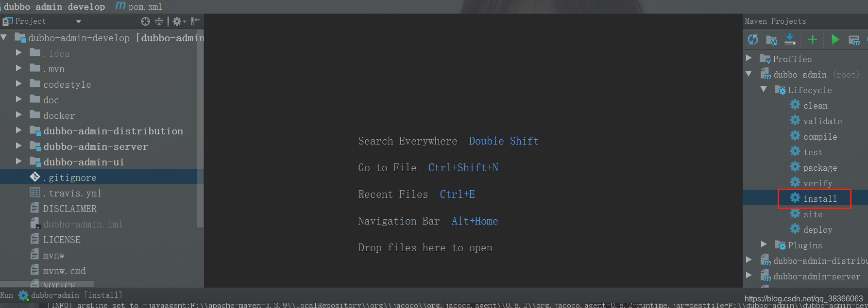Viewport: 868px width, 308px height.
Task: Locate current file with crosshair icon
Action: tap(145, 21)
